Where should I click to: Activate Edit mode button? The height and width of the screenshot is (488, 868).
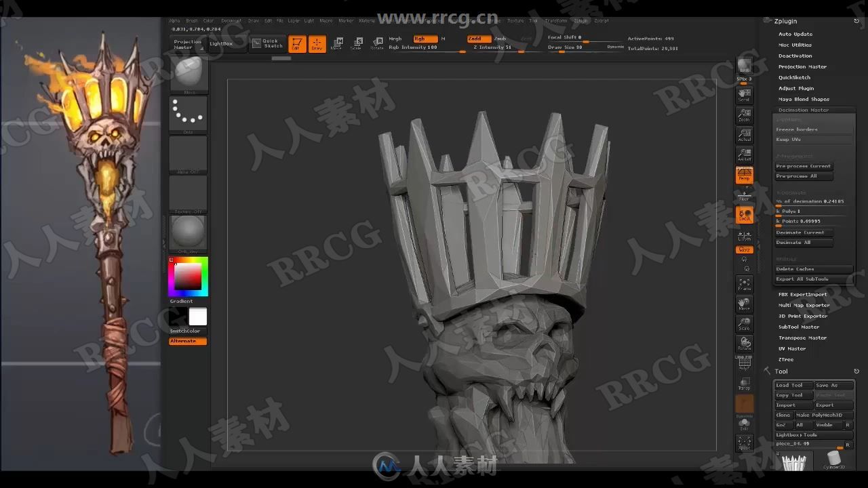(x=297, y=44)
